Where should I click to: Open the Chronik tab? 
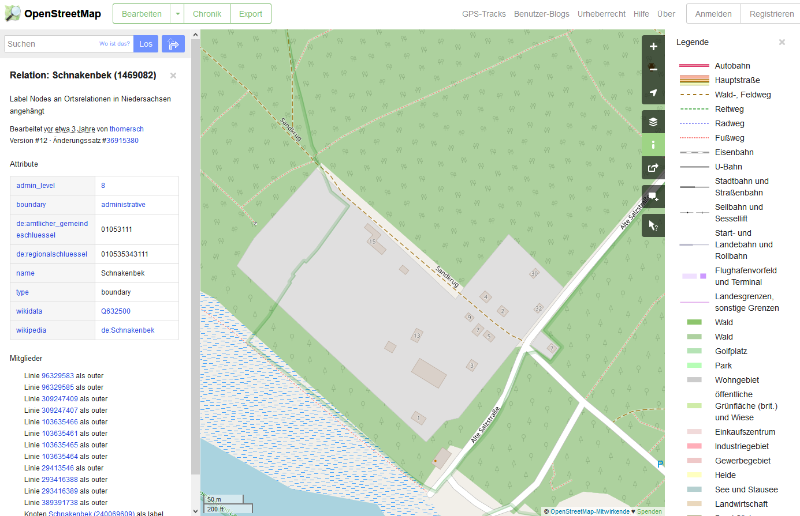pyautogui.click(x=207, y=14)
